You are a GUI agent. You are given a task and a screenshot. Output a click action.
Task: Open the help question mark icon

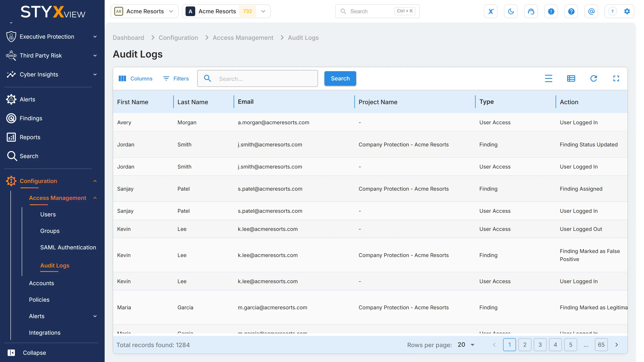click(571, 11)
